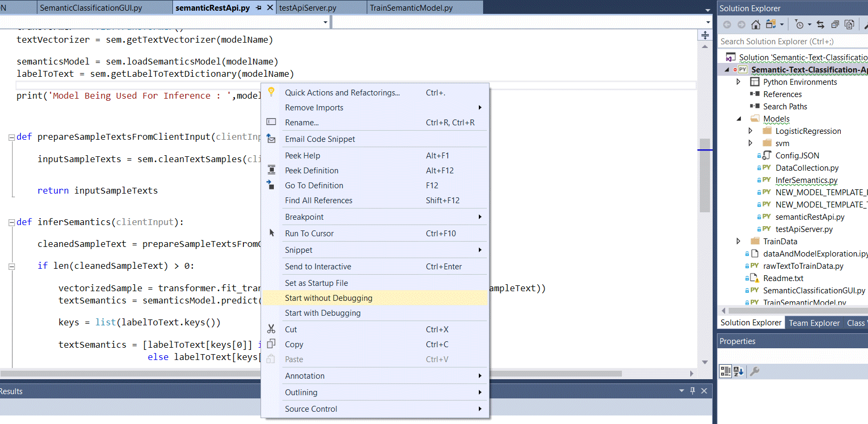Screen dimensions: 868x424
Task: Close the semanticRestApi.py tab
Action: (270, 7)
